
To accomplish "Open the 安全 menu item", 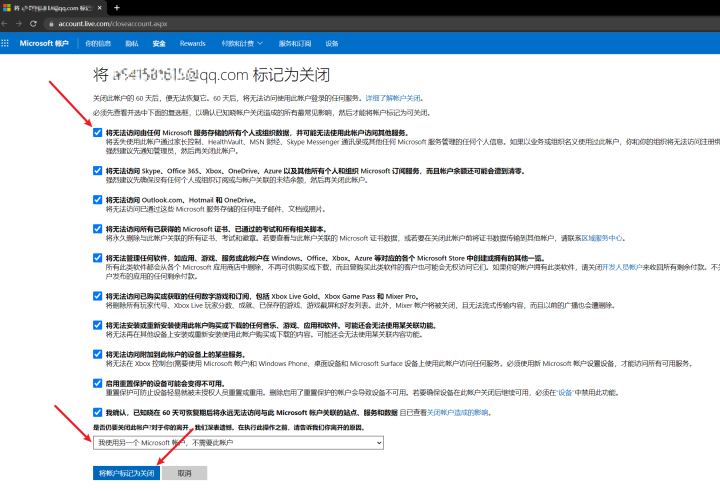I will click(159, 44).
